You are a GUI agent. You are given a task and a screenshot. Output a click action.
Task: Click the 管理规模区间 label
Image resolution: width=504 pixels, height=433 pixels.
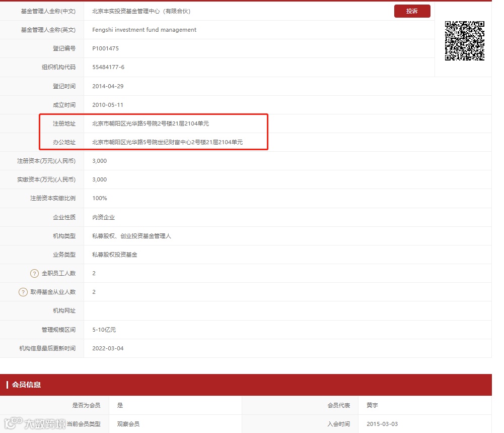click(x=58, y=330)
